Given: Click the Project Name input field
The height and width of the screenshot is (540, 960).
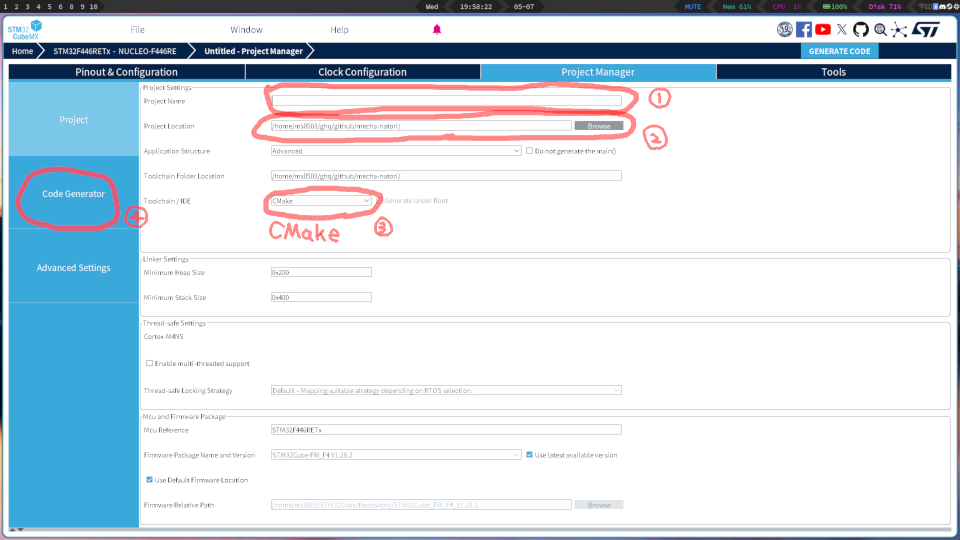Looking at the screenshot, I should pos(446,101).
